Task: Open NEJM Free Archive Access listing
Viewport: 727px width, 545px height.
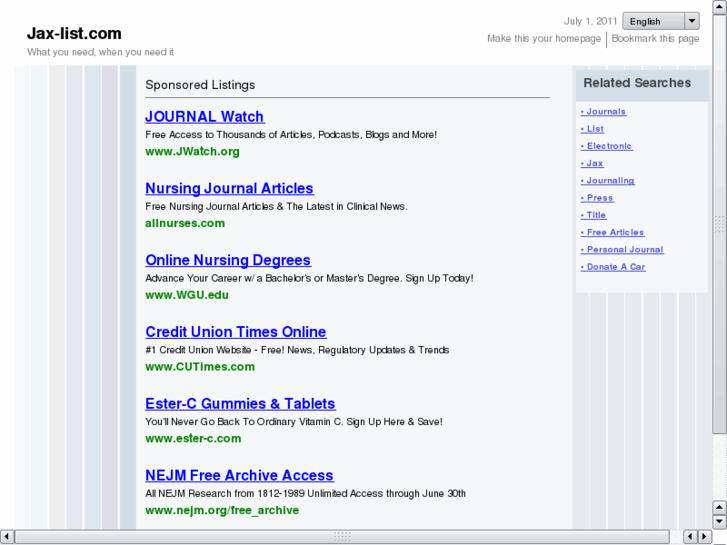Action: [x=239, y=475]
